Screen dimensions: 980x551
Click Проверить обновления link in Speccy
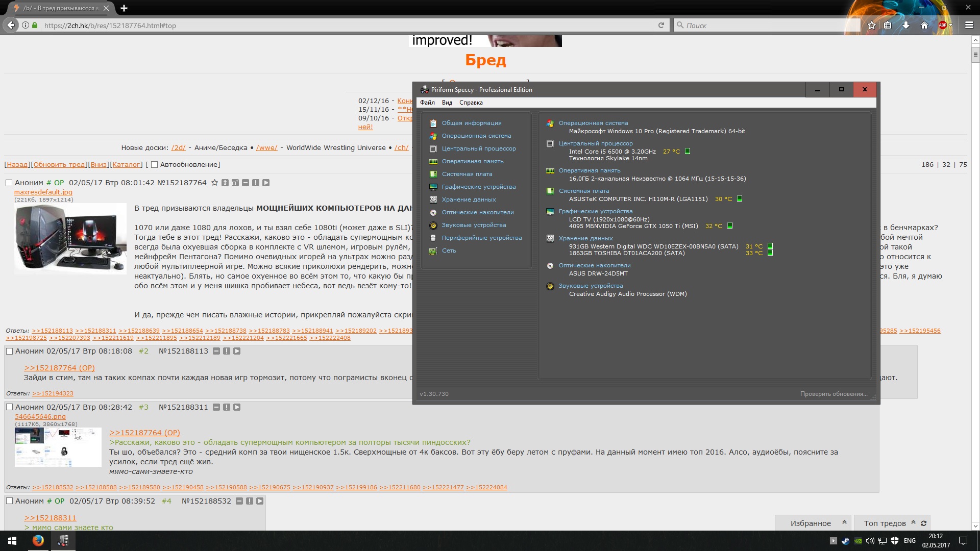tap(834, 394)
